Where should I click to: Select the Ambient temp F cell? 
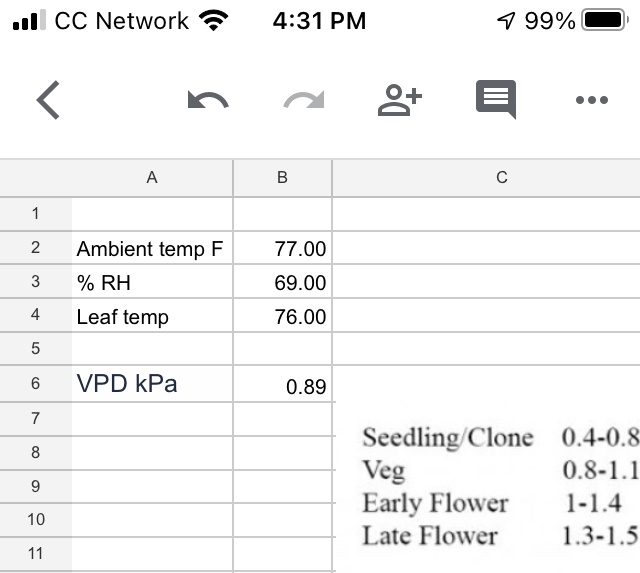(152, 248)
